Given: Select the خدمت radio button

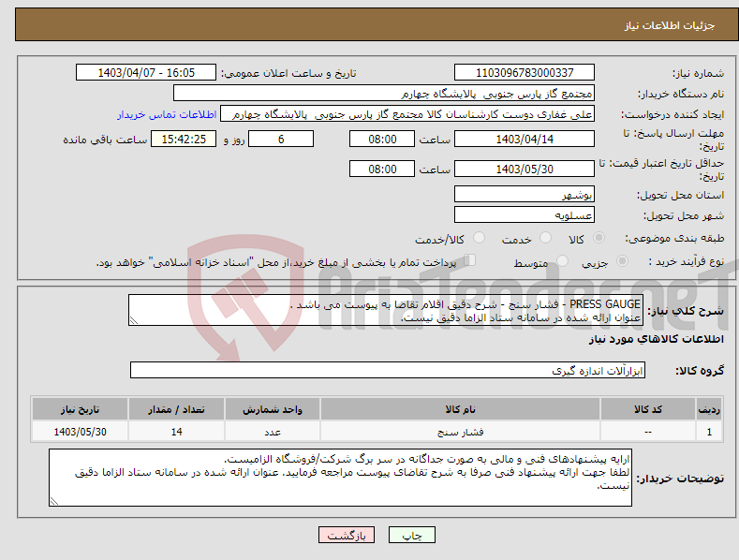Looking at the screenshot, I should [x=545, y=238].
